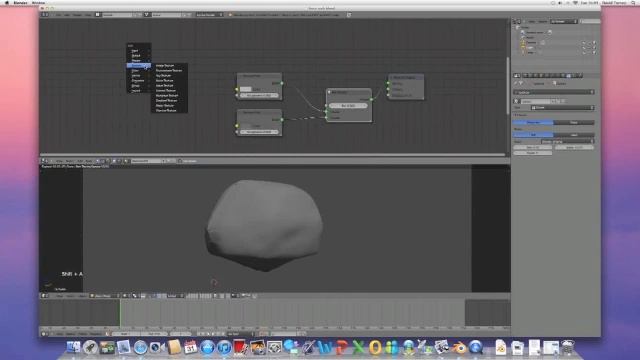Viewport: 640px width, 360px height.
Task: Click the texture datablock browse icon
Action: point(517,101)
